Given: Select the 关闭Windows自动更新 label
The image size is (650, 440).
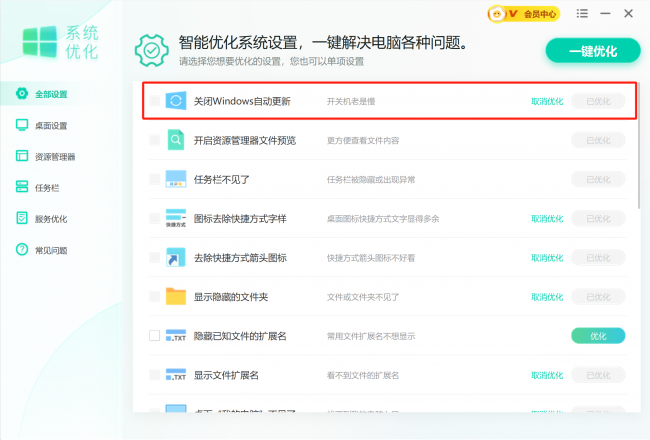Looking at the screenshot, I should pos(242,101).
